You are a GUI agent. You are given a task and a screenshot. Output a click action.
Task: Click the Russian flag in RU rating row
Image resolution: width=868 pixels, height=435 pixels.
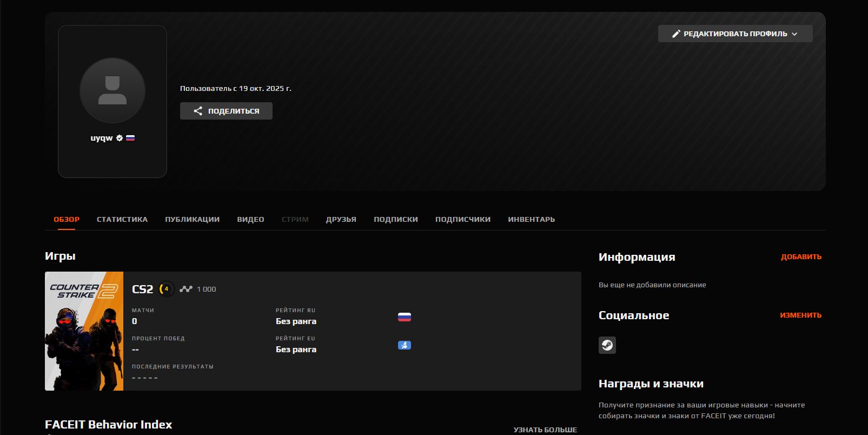click(x=404, y=317)
